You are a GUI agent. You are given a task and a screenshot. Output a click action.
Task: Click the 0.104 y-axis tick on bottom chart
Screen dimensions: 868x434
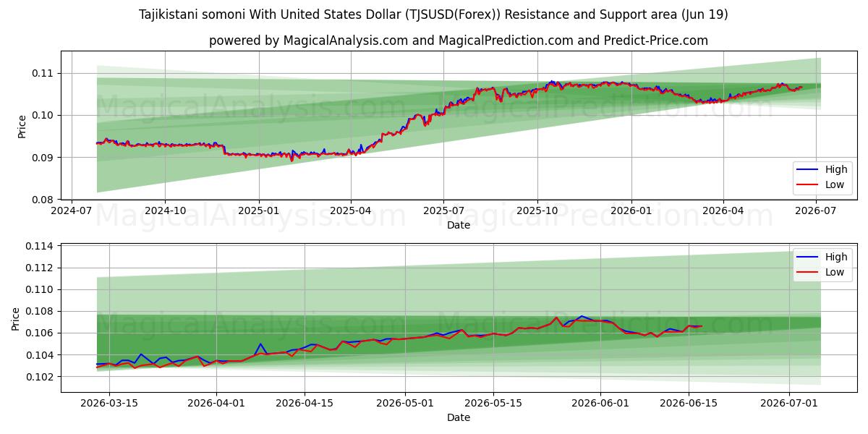41,355
